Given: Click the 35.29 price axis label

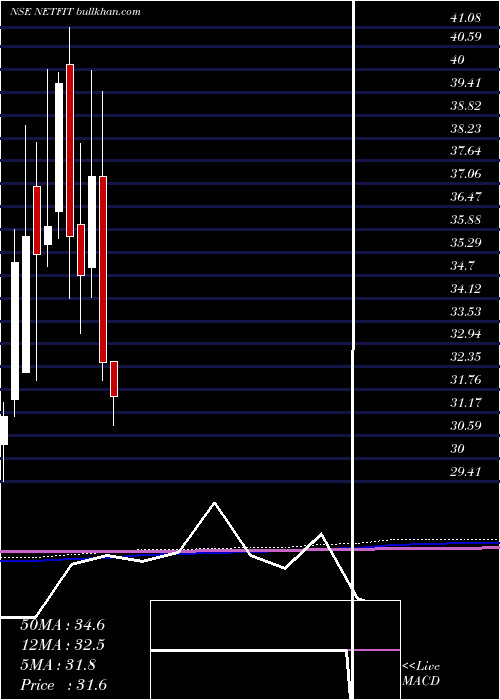Looking at the screenshot, I should pyautogui.click(x=465, y=242).
